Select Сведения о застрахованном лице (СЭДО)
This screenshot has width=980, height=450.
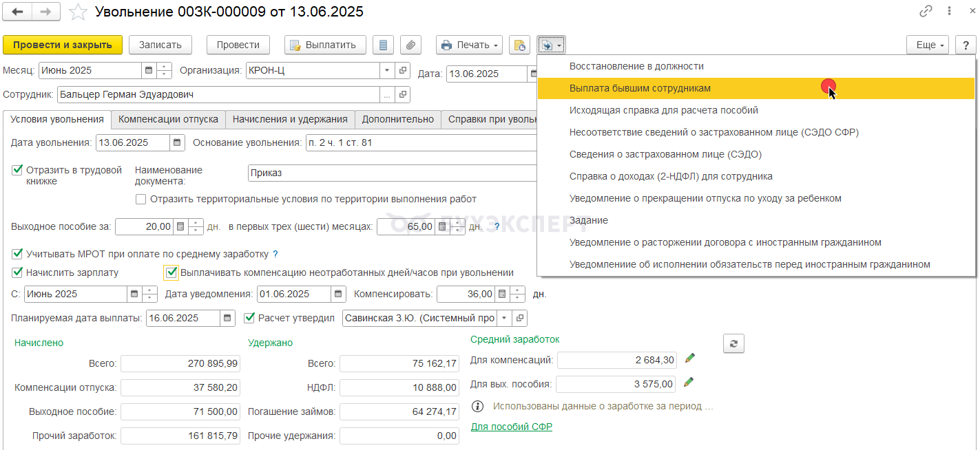[x=756, y=154]
